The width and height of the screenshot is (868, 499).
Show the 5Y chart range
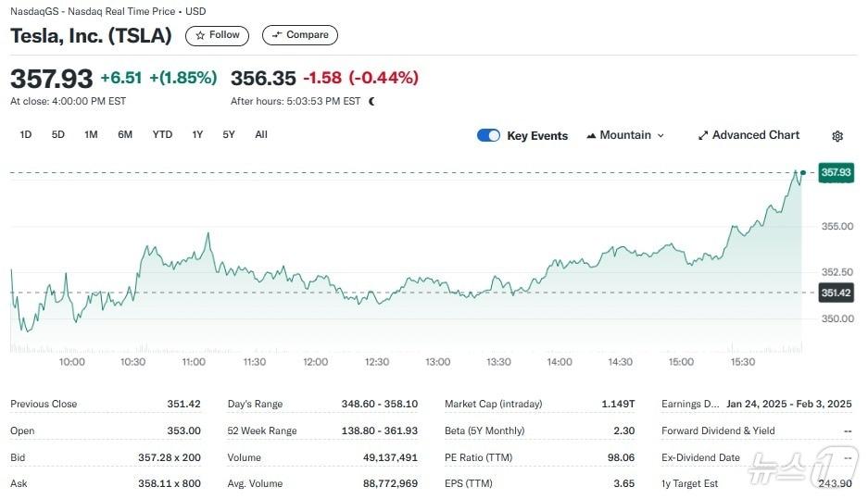click(229, 134)
